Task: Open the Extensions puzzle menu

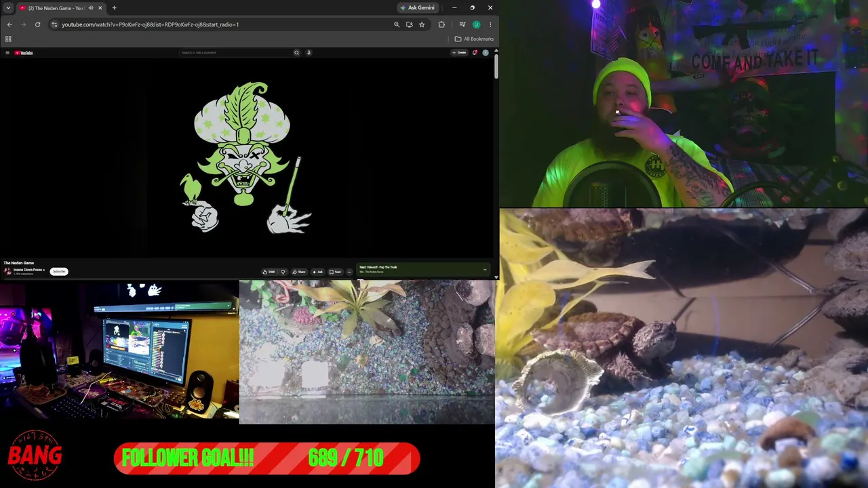Action: (441, 24)
